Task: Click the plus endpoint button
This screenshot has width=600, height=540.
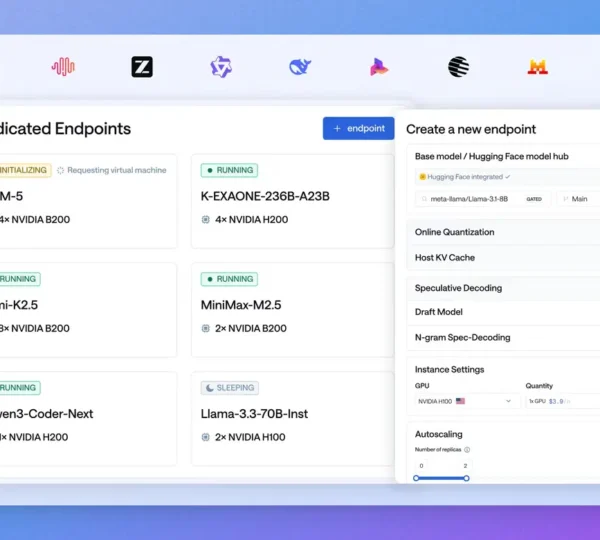Action: [x=358, y=128]
